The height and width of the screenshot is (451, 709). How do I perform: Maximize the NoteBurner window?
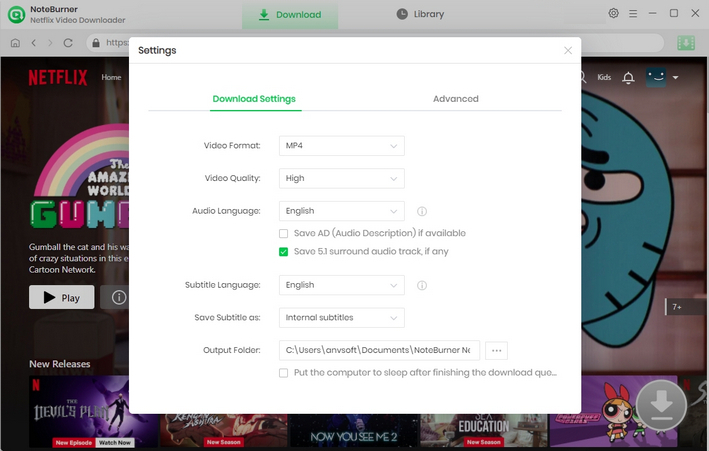tap(674, 13)
